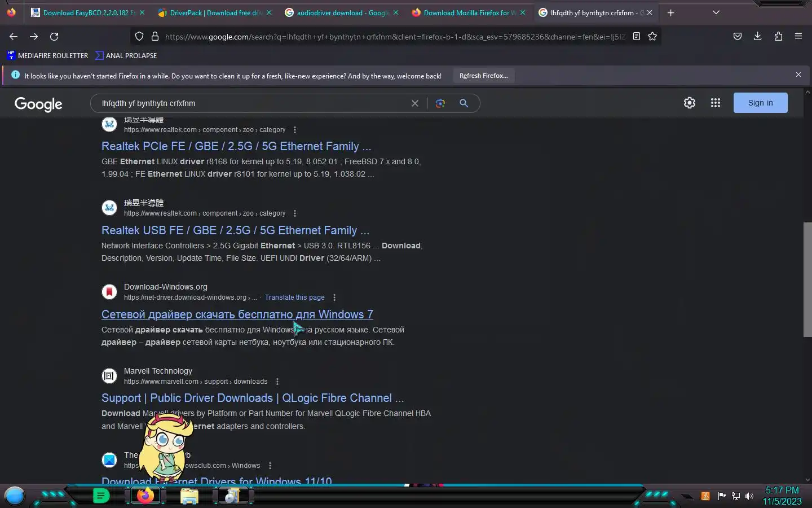Click the Google search input field
The image size is (812, 508).
pyautogui.click(x=254, y=103)
